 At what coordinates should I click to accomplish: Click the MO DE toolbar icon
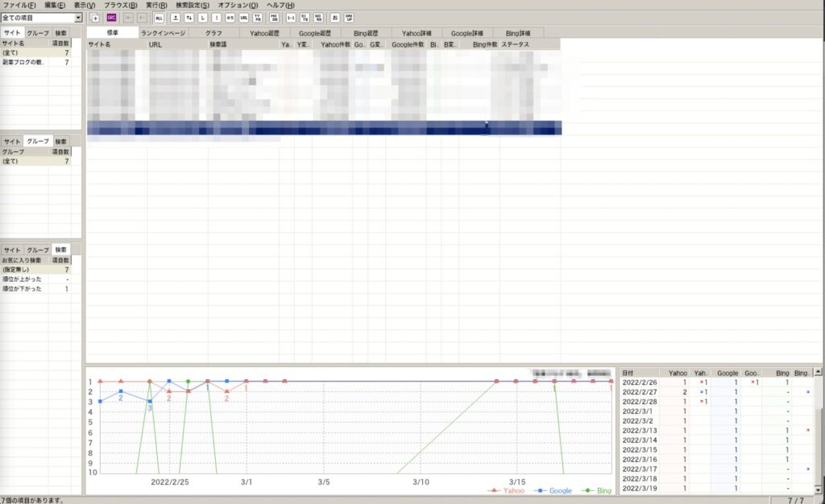[x=274, y=18]
